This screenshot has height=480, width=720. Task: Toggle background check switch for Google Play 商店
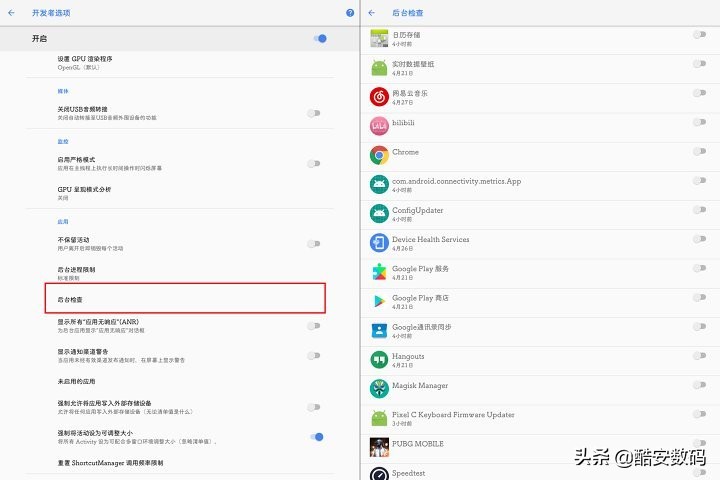(x=699, y=297)
